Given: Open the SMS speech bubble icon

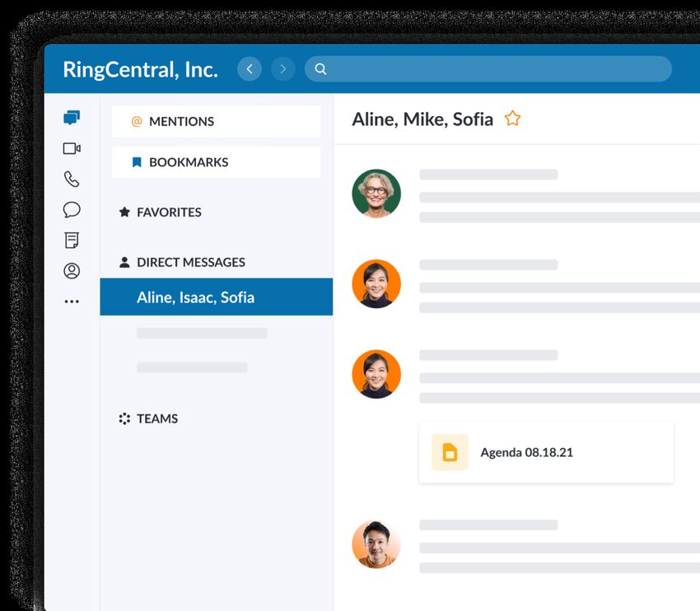Looking at the screenshot, I should point(72,210).
